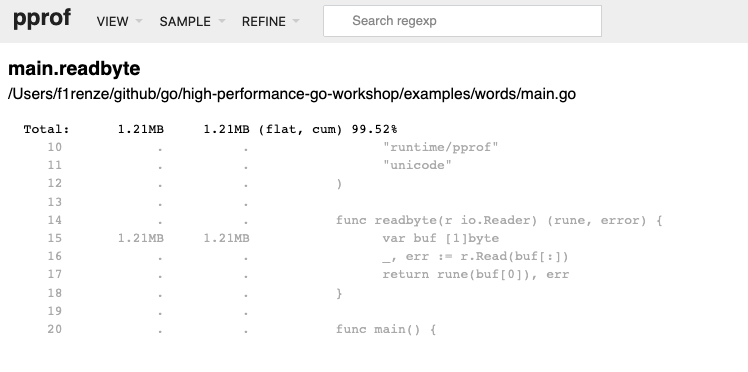This screenshot has height=372, width=748.
Task: Click line 14 func readbyte declaration
Action: pyautogui.click(x=499, y=220)
